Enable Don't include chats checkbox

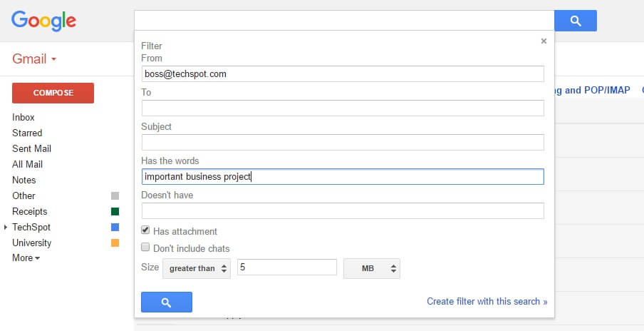coord(145,248)
